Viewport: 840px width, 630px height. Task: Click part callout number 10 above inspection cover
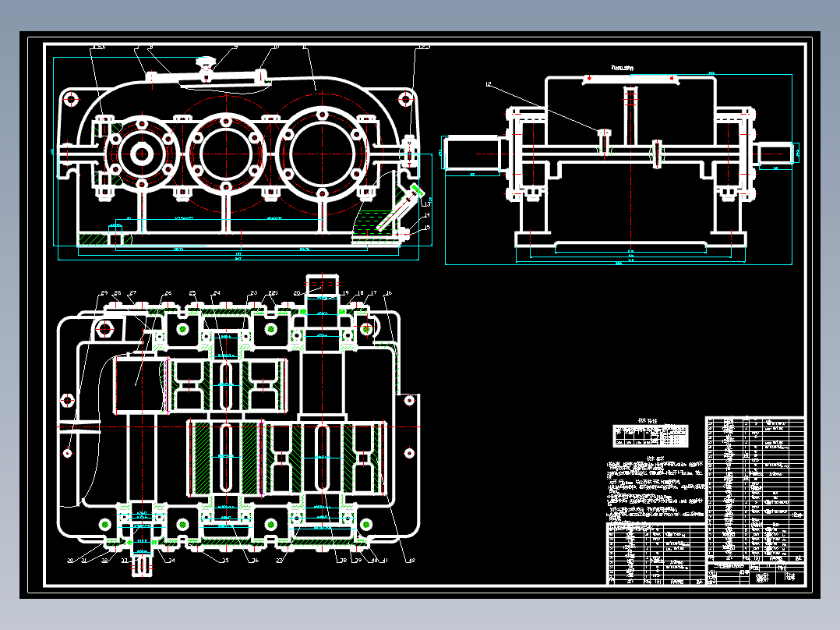click(276, 48)
